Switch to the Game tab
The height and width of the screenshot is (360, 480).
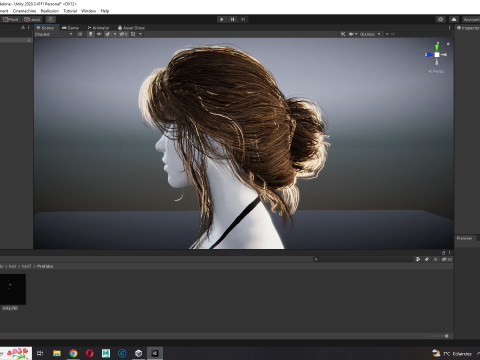click(71, 28)
